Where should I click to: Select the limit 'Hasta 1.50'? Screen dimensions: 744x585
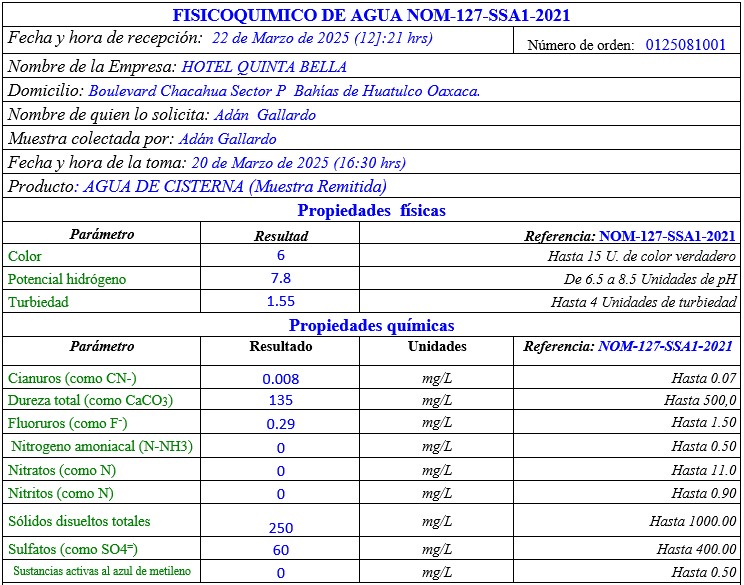coord(704,422)
